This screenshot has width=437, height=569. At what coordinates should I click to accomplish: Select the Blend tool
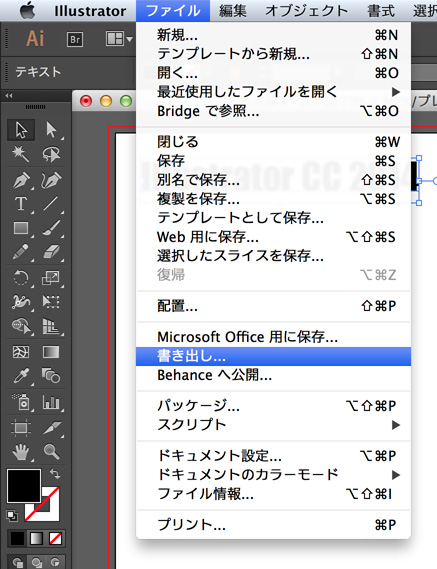click(51, 376)
